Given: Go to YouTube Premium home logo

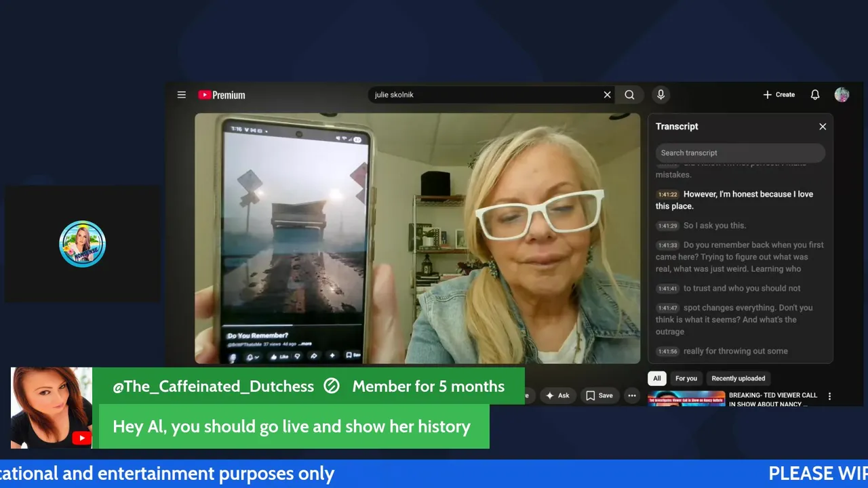Looking at the screenshot, I should [222, 95].
